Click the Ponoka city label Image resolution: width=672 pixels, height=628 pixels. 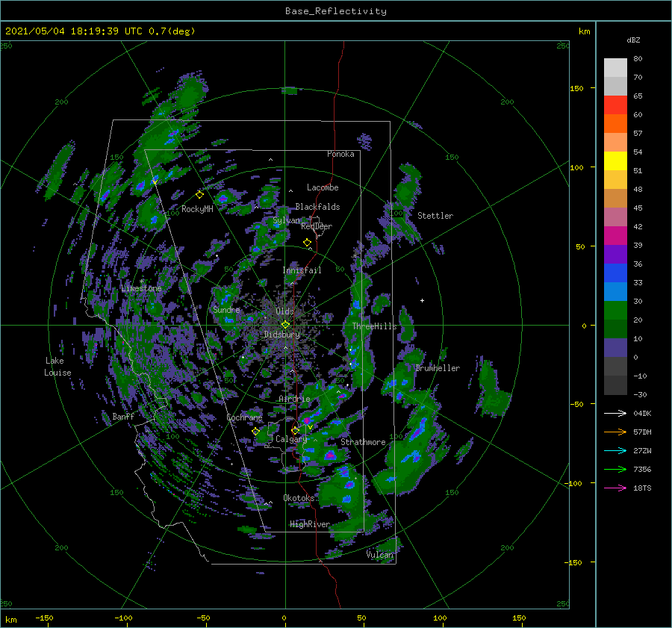click(x=340, y=154)
